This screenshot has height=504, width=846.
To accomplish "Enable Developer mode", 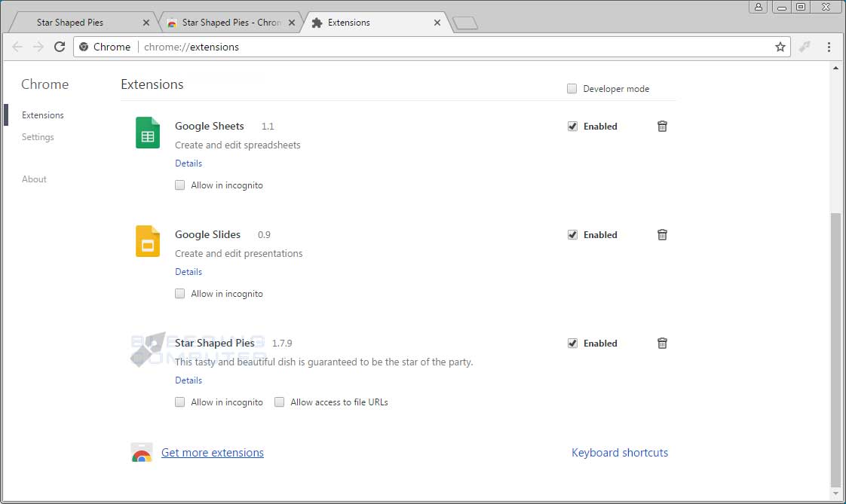I will pos(572,88).
